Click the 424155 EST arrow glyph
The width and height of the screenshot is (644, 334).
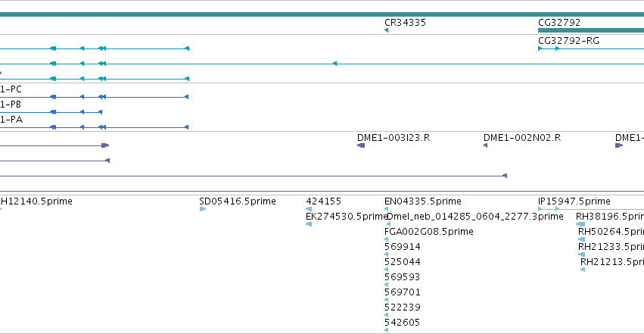click(309, 209)
